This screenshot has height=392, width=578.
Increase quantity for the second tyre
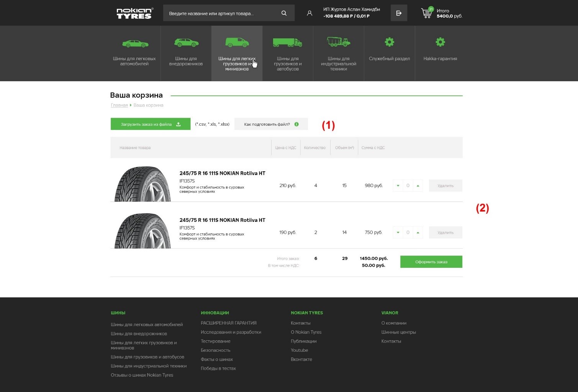(418, 233)
